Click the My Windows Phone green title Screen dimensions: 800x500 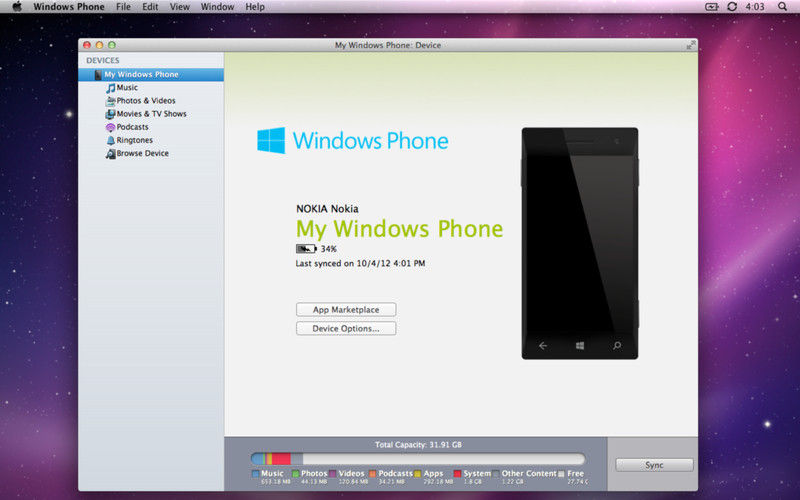pyautogui.click(x=399, y=229)
